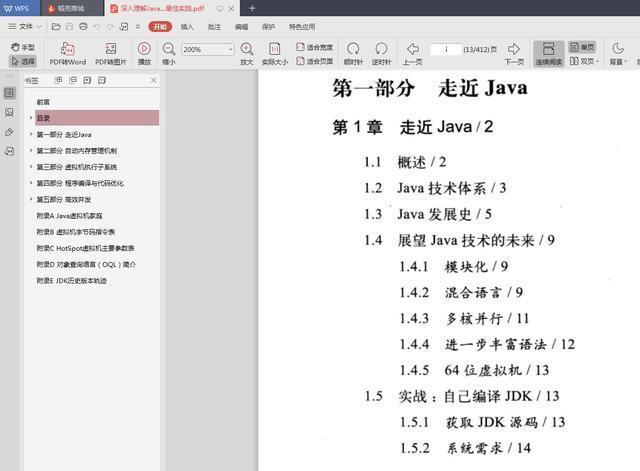Expand the 第一部分 走近Java bookmark

coord(31,134)
